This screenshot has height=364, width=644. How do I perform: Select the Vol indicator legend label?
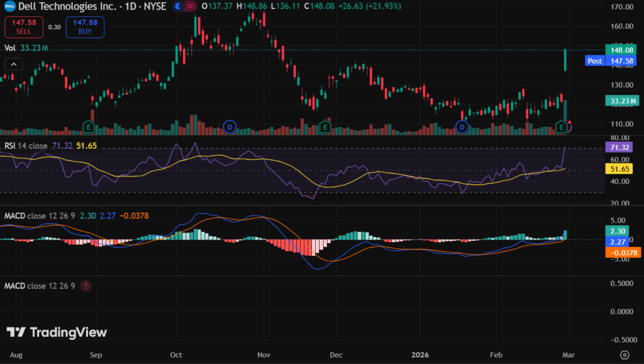pyautogui.click(x=10, y=47)
